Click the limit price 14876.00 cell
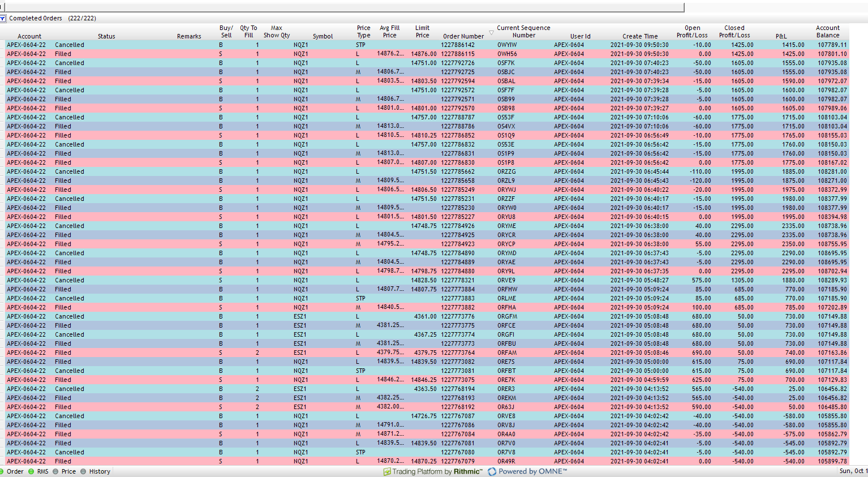The image size is (868, 477). click(x=423, y=54)
